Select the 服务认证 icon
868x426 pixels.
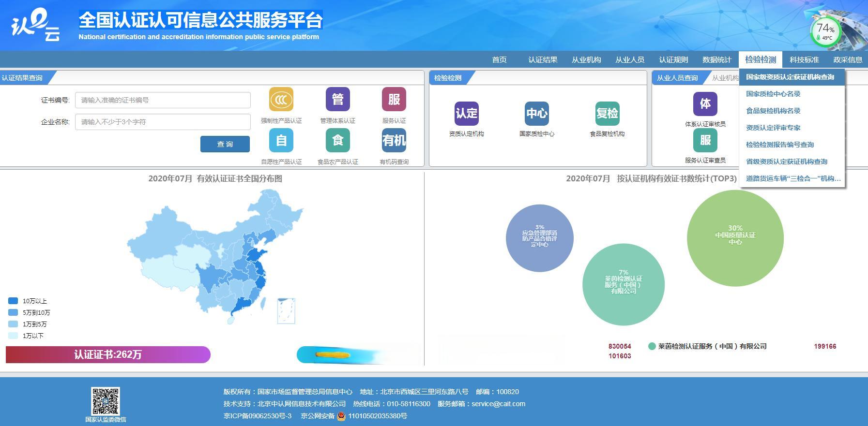(394, 100)
